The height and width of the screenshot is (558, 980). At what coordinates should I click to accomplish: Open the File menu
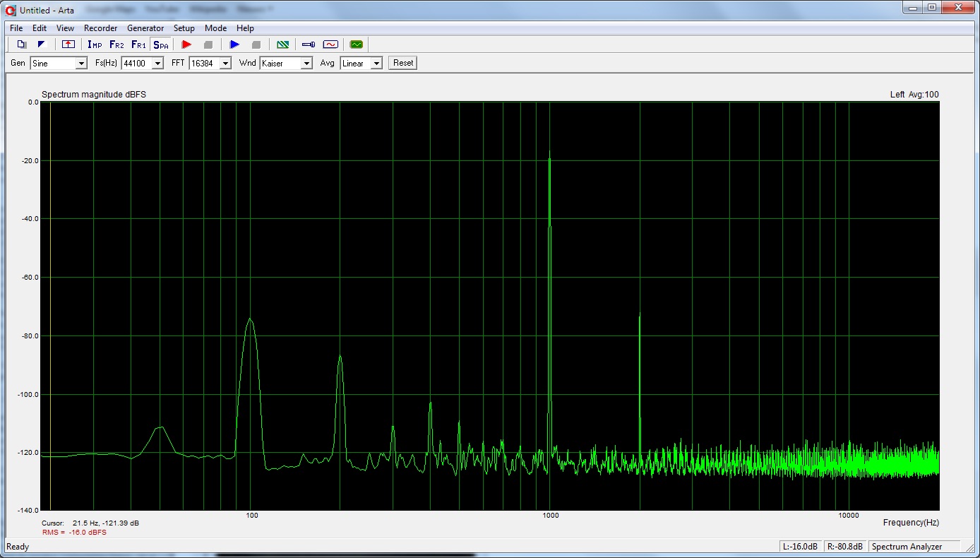click(16, 28)
